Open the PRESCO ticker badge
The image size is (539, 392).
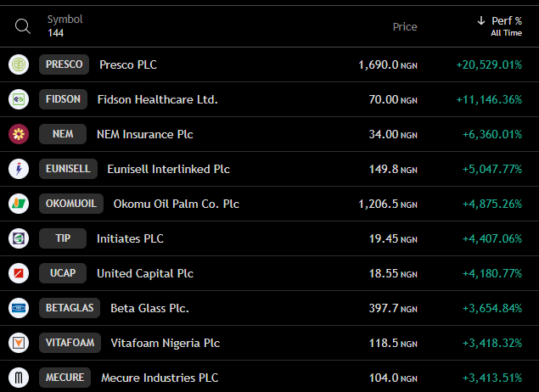pos(64,64)
